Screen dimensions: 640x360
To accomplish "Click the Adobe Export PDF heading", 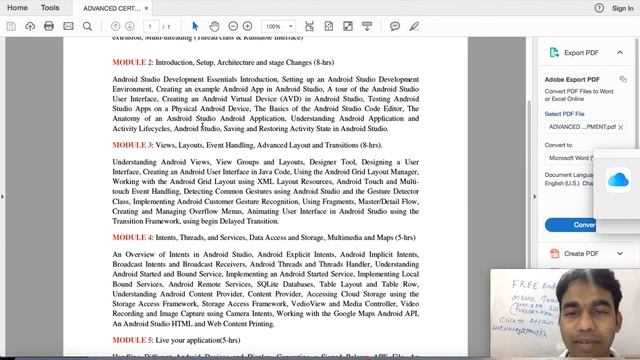I will tap(572, 80).
